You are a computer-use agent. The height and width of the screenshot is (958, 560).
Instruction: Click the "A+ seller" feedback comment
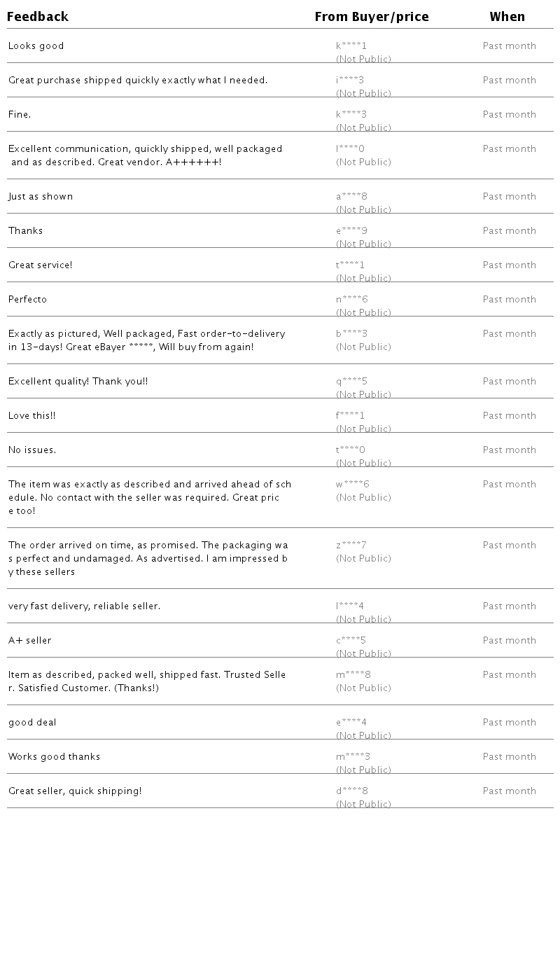pyautogui.click(x=30, y=641)
